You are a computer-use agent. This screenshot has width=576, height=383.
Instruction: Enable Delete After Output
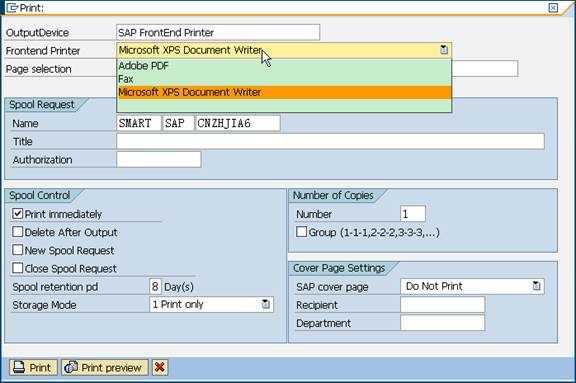pos(17,232)
